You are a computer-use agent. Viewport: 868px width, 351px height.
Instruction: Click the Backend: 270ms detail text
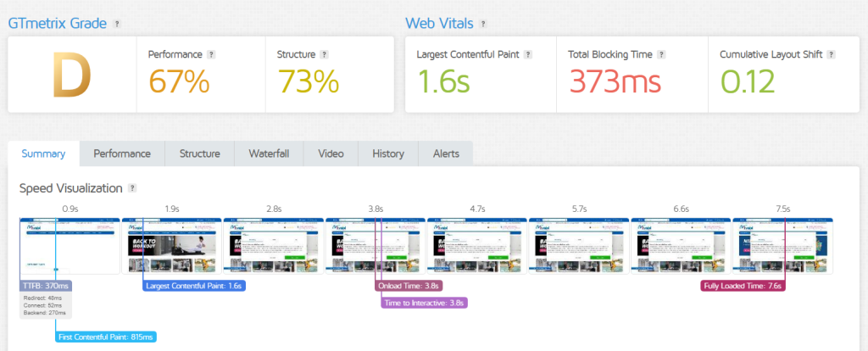44,313
